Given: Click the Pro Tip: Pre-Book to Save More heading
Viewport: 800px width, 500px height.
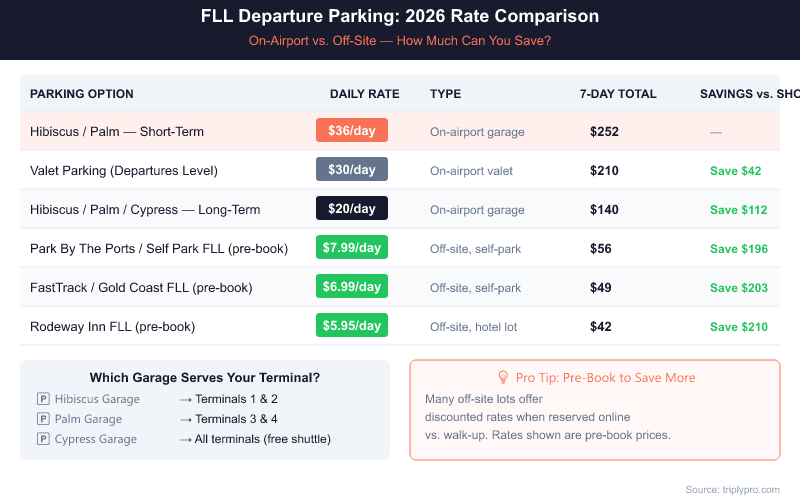Looking at the screenshot, I should pos(605,378).
